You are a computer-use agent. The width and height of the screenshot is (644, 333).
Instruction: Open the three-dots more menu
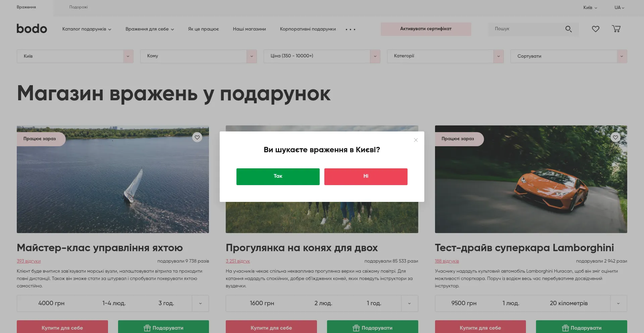click(351, 29)
